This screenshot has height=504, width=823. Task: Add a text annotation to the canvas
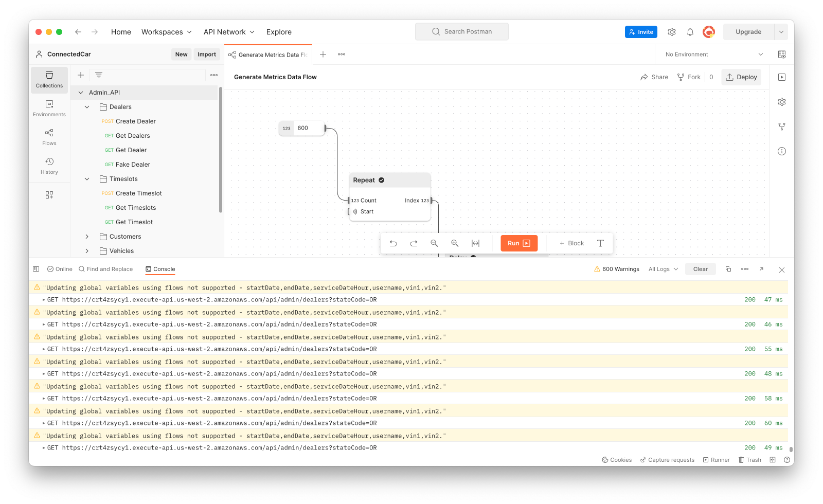[600, 243]
